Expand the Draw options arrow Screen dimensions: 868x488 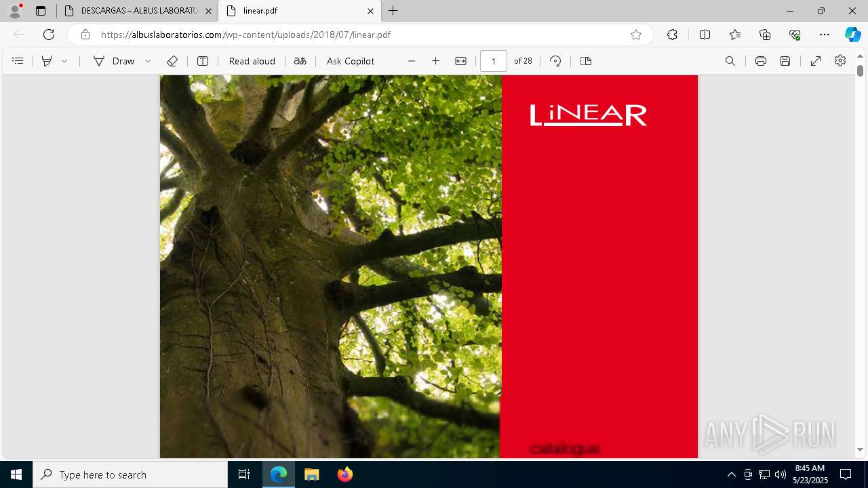click(148, 61)
